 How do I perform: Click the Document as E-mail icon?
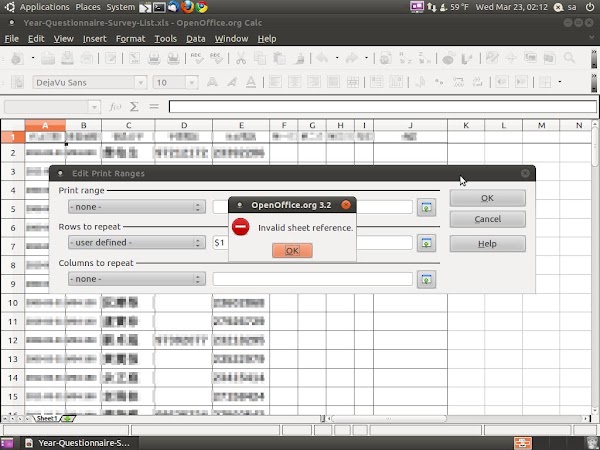tap(87, 58)
